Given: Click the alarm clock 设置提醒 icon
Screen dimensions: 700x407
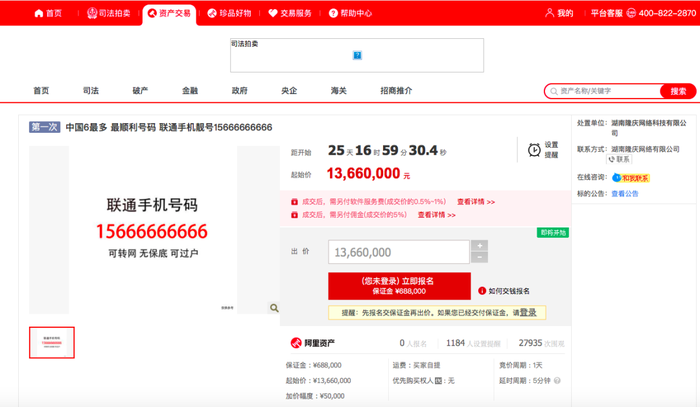Looking at the screenshot, I should click(x=534, y=150).
